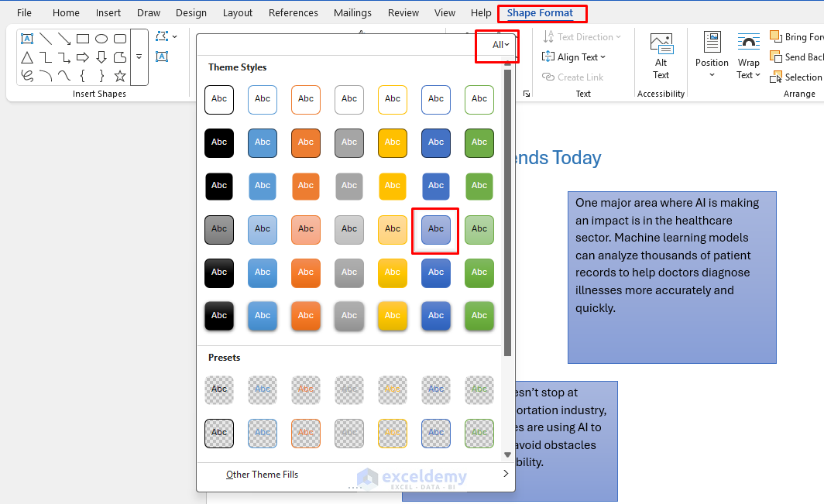Select the Scribble freeform shape
Screen dimensions: 824x504
click(x=27, y=76)
